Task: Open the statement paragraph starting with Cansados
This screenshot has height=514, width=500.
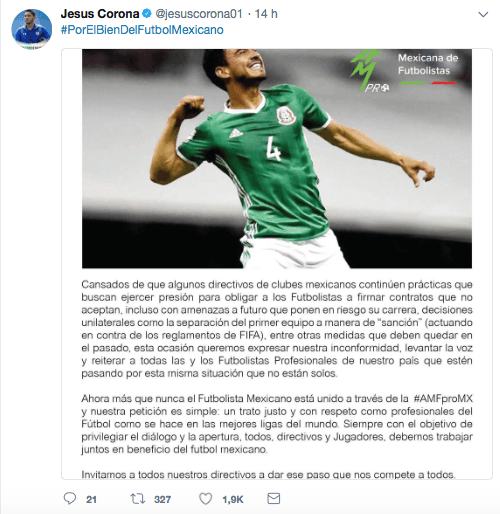Action: 277,329
